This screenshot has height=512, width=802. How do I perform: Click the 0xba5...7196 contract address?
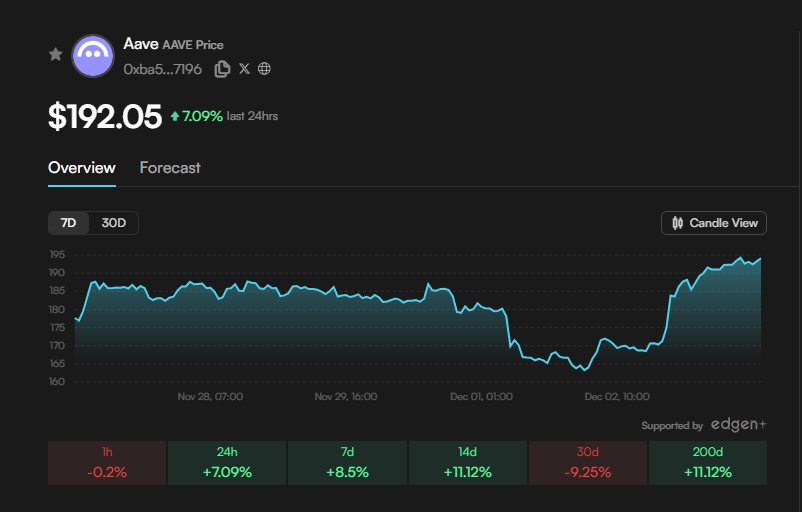pyautogui.click(x=163, y=69)
